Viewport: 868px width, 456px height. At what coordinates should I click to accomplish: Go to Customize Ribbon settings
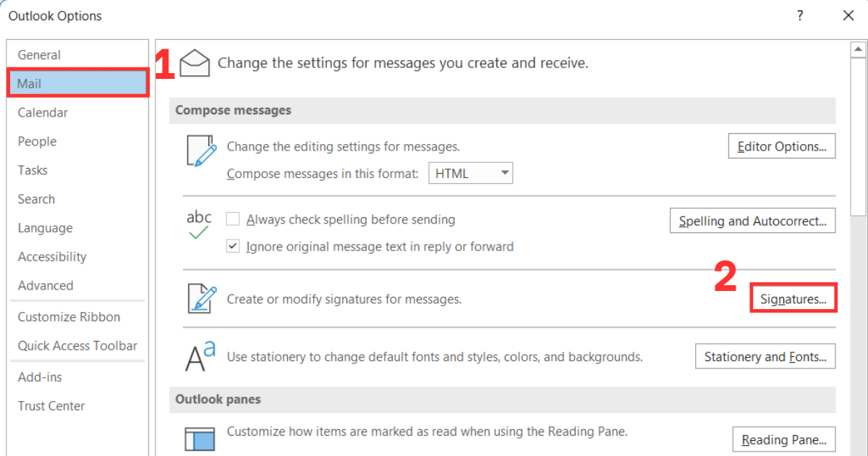click(x=69, y=317)
